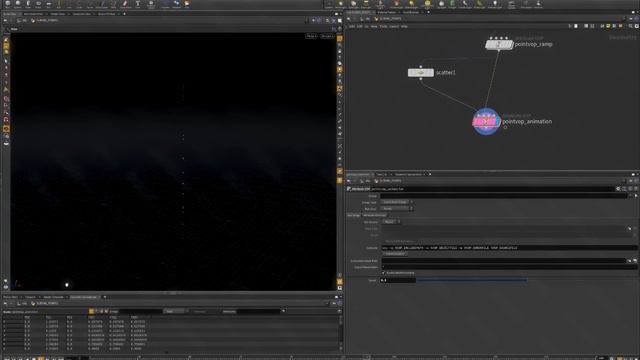The height and width of the screenshot is (360, 640).
Task: Select the Metaball shelf tool
Action: click(176, 4)
